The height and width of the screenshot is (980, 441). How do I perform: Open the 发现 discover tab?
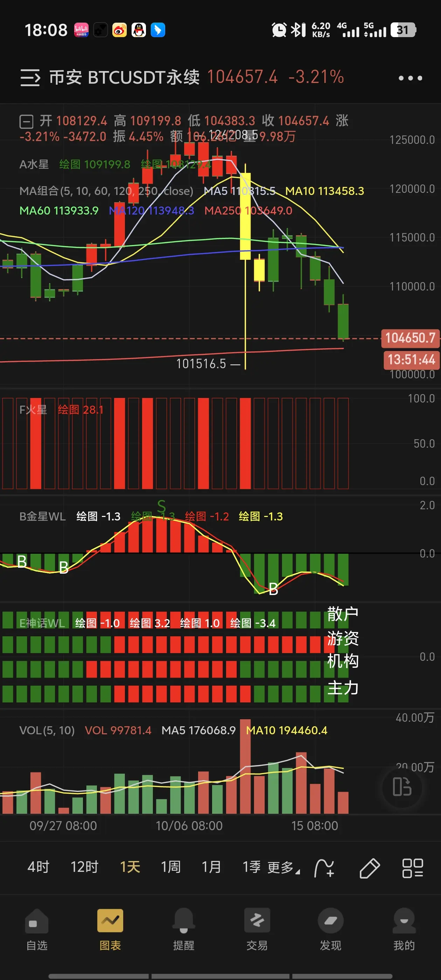[331, 929]
